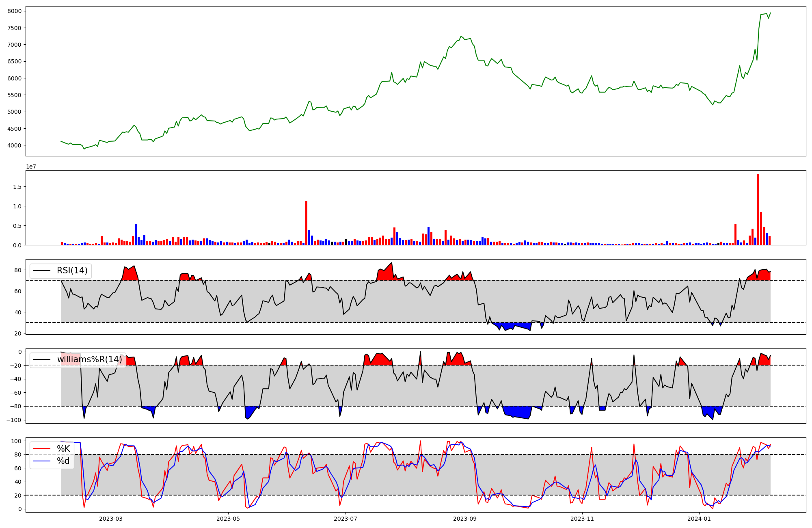Click the 2023-03 date tick label
Image resolution: width=812 pixels, height=528 pixels.
click(x=111, y=519)
